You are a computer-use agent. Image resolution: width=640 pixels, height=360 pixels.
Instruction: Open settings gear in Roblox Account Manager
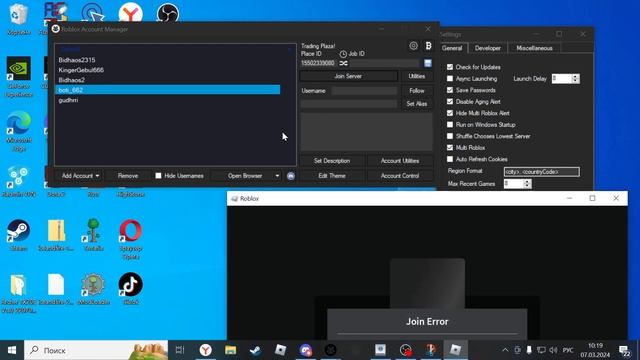tap(413, 46)
